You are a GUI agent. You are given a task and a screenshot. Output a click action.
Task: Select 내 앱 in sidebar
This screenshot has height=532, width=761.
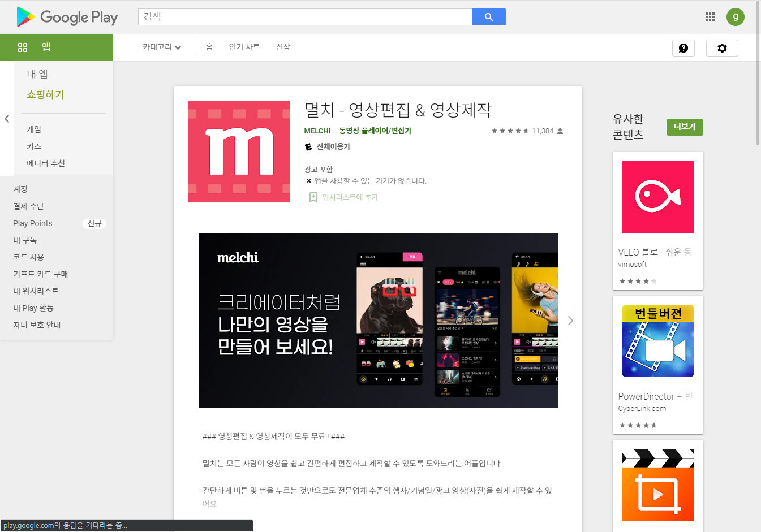(x=37, y=74)
